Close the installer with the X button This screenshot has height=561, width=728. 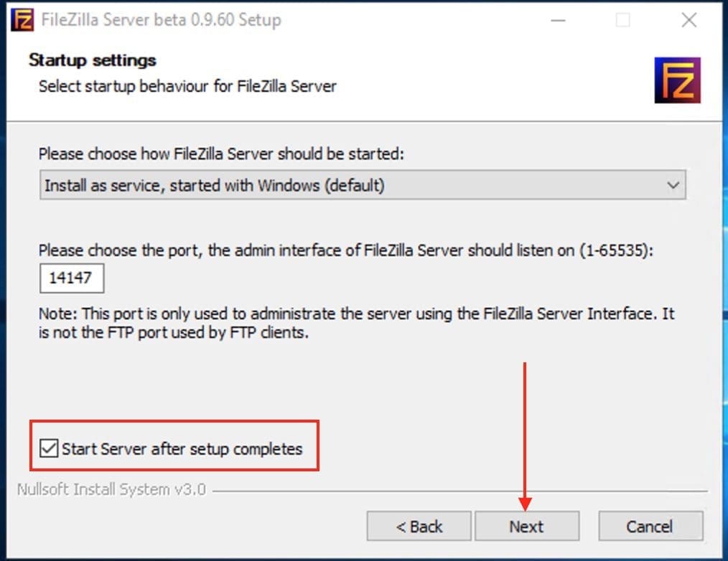click(689, 20)
